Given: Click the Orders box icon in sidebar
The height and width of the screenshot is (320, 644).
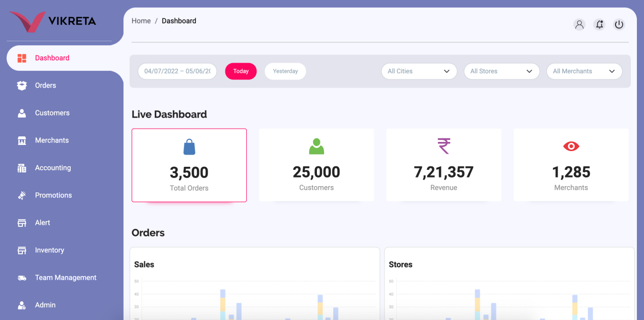Looking at the screenshot, I should 22,85.
